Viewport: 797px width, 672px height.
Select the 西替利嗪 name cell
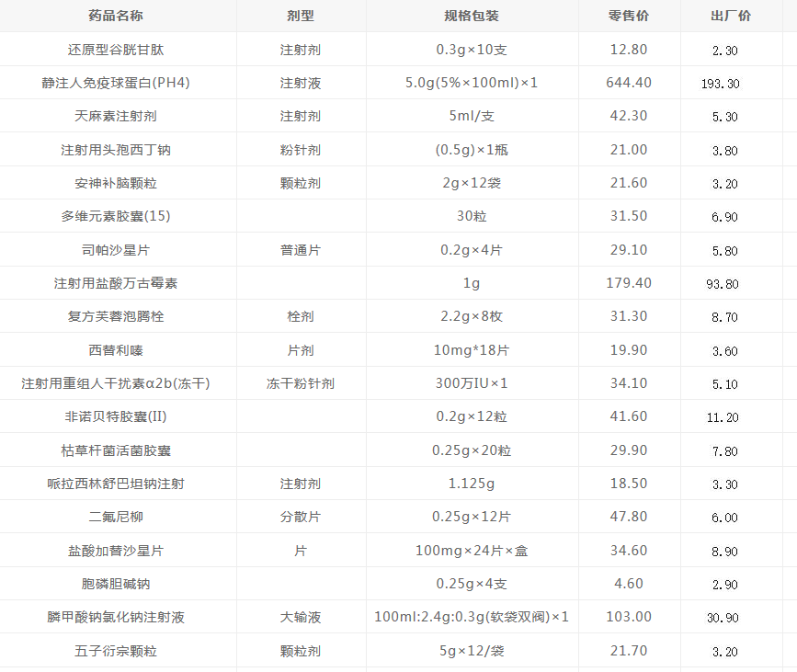coord(116,350)
